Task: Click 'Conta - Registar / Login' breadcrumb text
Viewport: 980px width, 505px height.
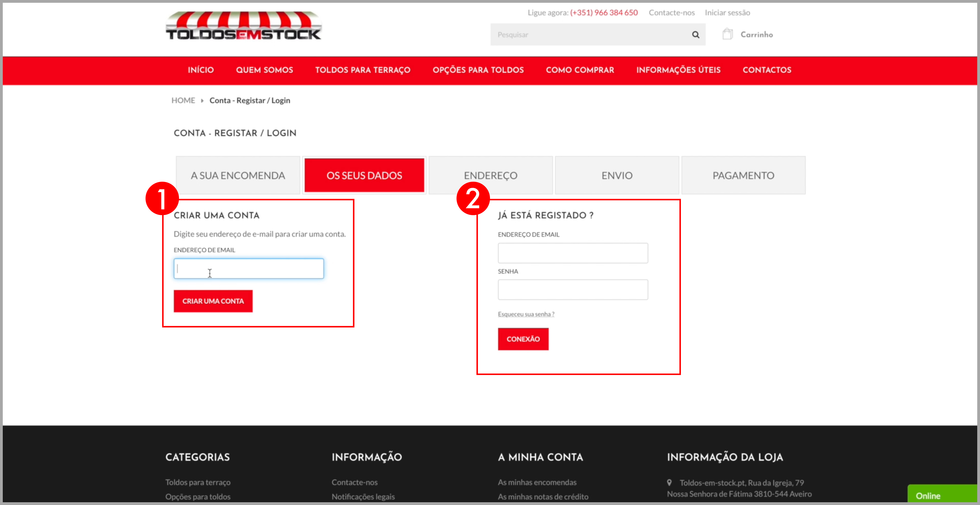Action: (250, 100)
